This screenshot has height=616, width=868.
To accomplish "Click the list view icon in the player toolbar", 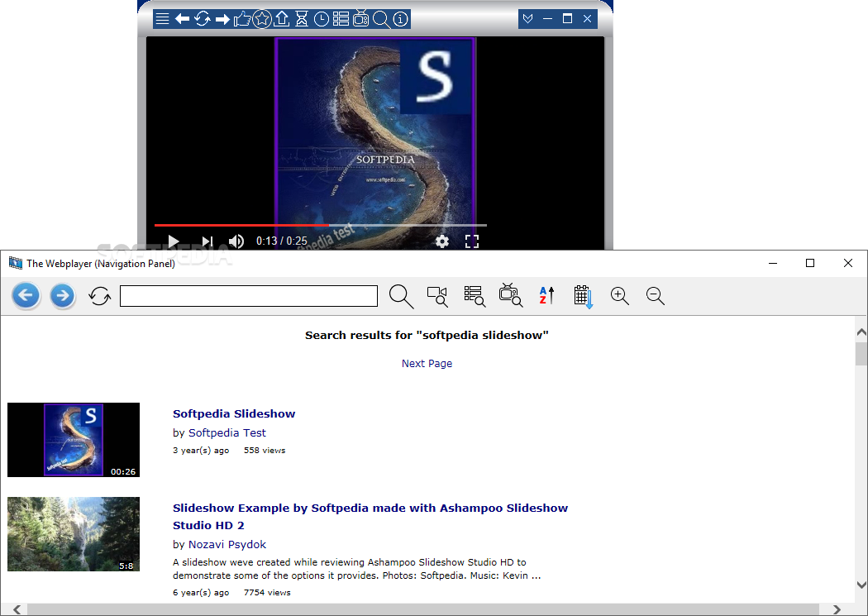I will (341, 19).
